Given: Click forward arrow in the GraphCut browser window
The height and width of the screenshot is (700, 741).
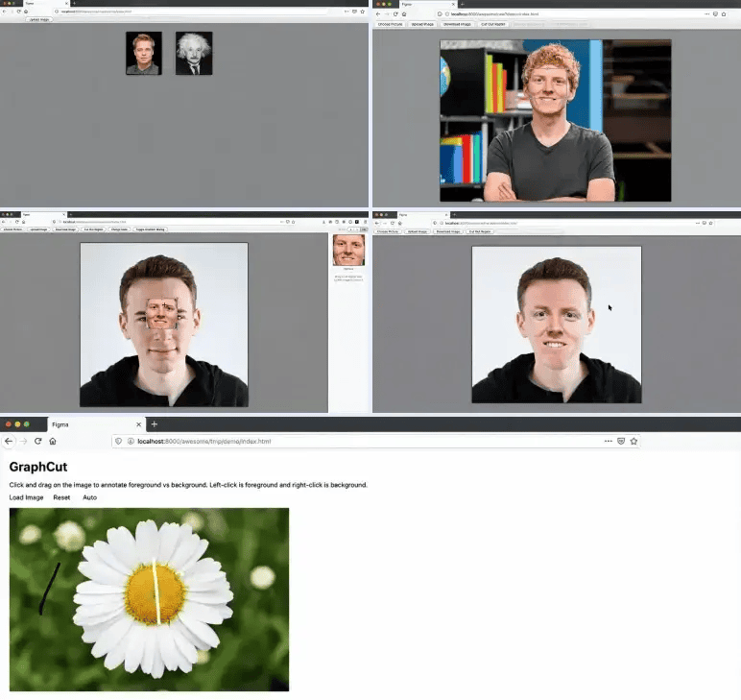Looking at the screenshot, I should click(x=24, y=441).
